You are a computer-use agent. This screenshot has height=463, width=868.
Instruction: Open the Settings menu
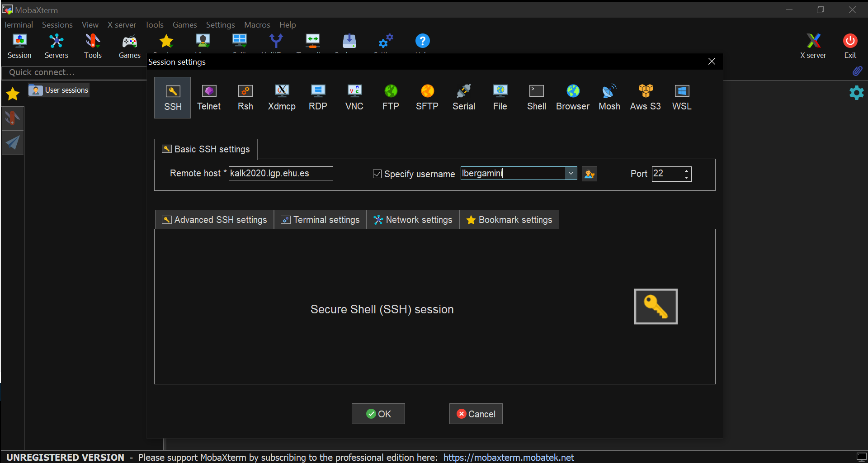[220, 25]
